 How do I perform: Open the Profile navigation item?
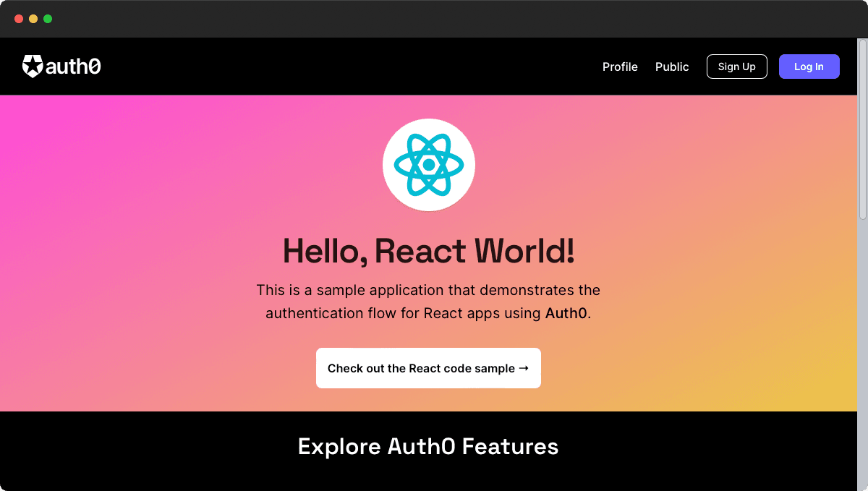click(620, 67)
